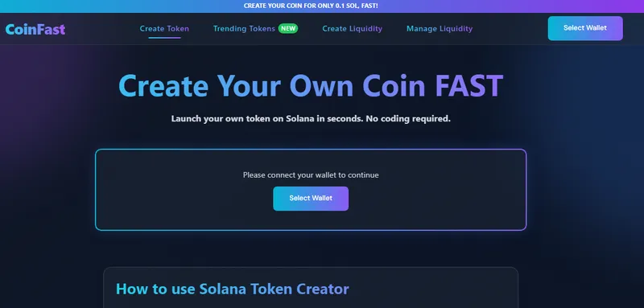Click 'Please connect your wallet to continue' text

[311, 175]
